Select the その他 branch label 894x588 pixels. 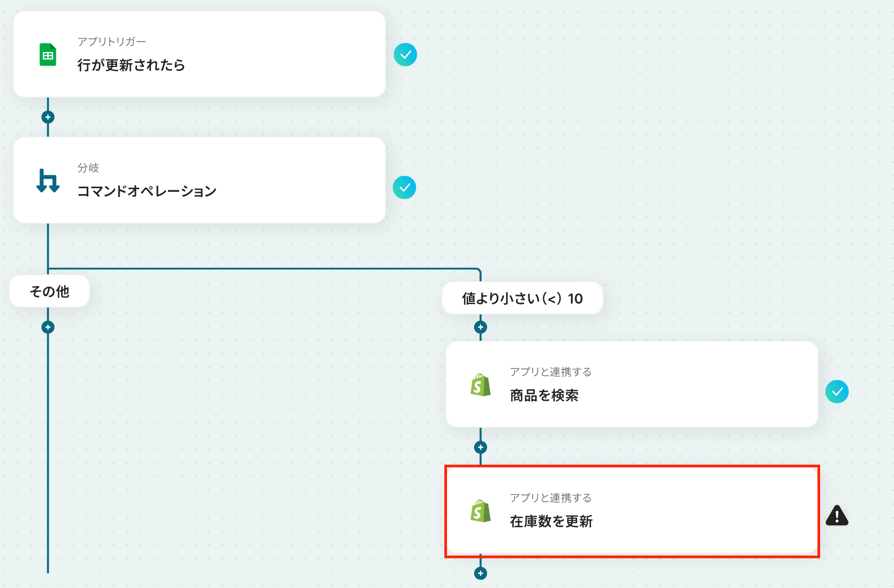point(49,291)
